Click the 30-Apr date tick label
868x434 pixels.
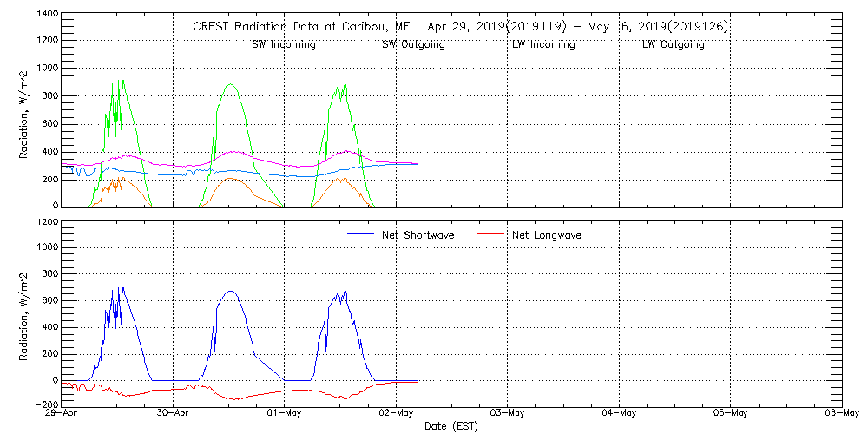pyautogui.click(x=174, y=414)
